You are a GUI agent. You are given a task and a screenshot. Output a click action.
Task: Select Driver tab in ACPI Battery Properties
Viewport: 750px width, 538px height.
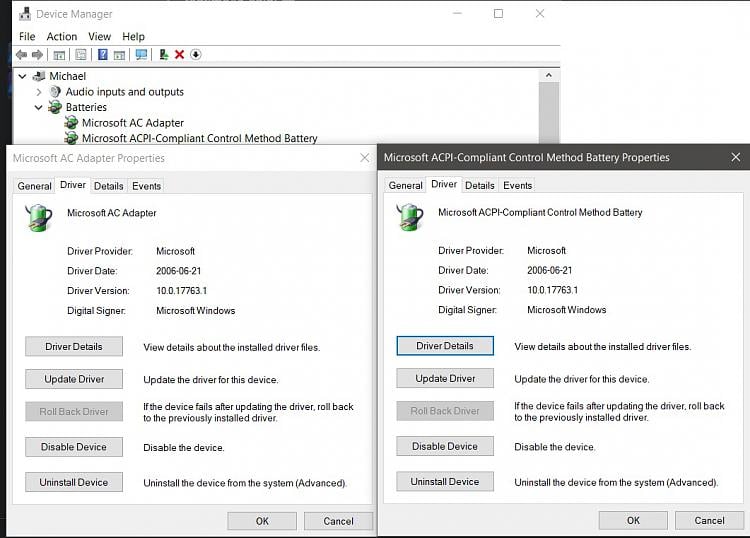tap(444, 184)
